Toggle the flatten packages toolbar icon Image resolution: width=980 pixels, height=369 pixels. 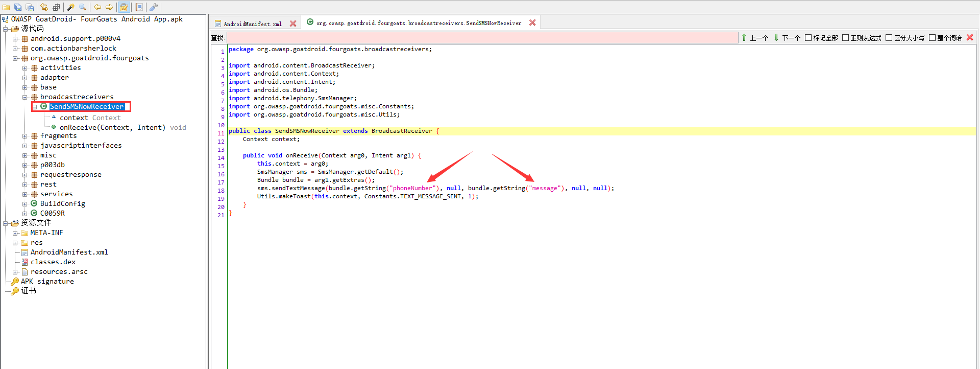click(x=56, y=7)
